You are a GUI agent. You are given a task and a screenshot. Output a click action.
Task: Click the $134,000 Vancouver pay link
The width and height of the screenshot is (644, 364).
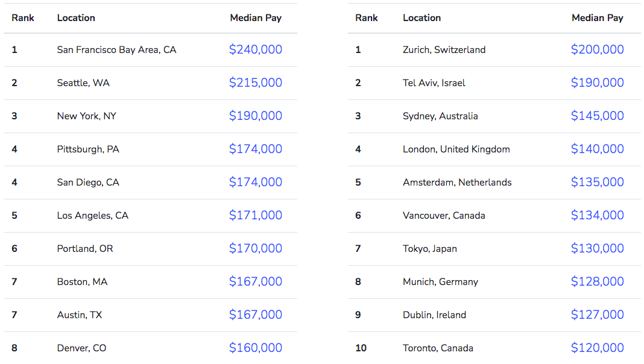(x=597, y=216)
